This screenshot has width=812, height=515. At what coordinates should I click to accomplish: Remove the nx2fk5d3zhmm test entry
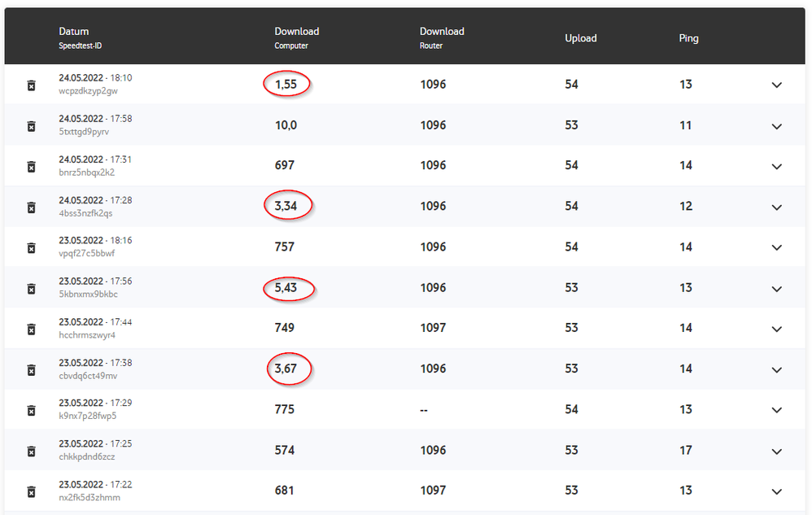[x=31, y=491]
